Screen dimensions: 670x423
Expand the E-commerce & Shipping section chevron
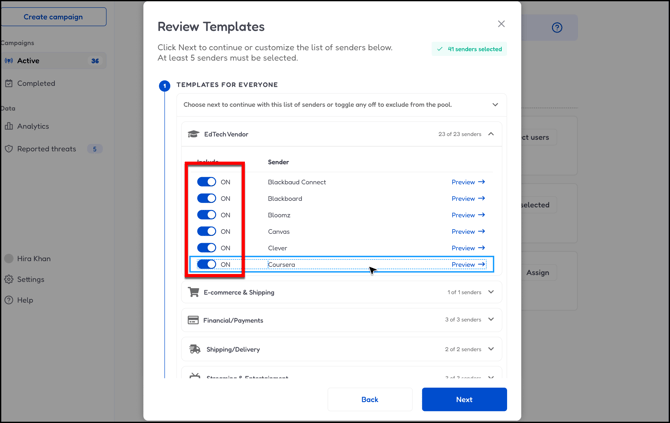(x=491, y=292)
